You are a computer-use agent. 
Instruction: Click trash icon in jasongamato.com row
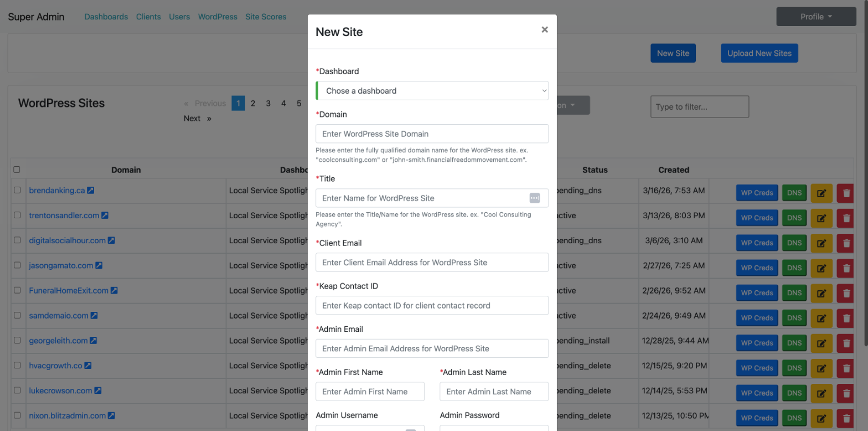click(x=846, y=268)
